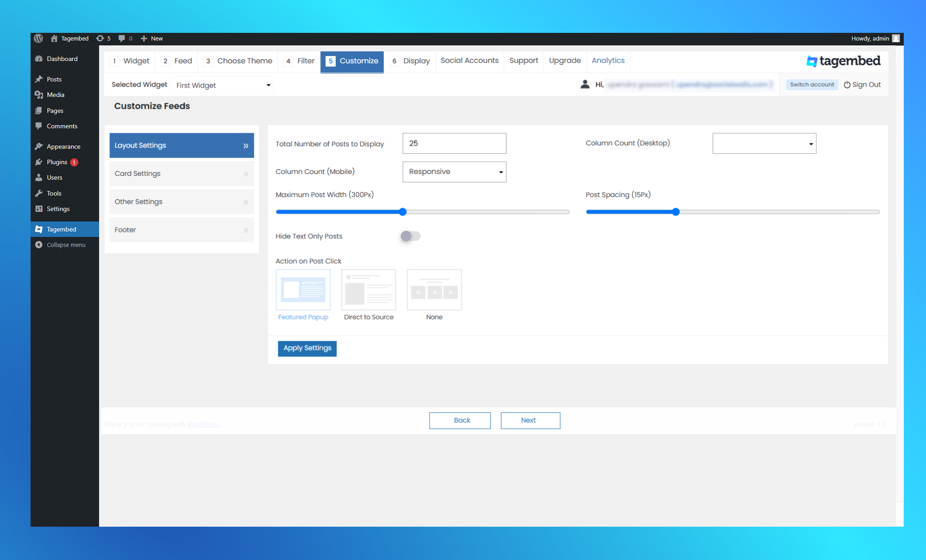Screen dimensions: 926x560
Task: Open the Customize tab
Action: (352, 62)
